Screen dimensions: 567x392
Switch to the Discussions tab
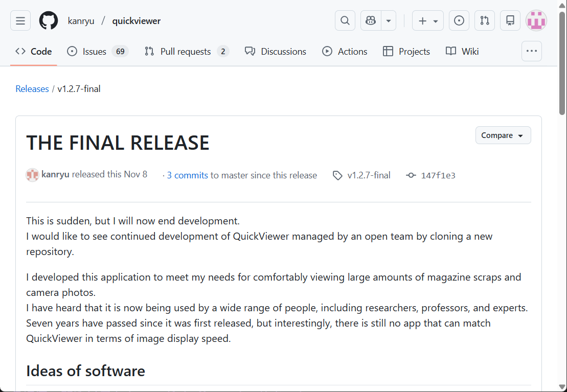tap(275, 51)
